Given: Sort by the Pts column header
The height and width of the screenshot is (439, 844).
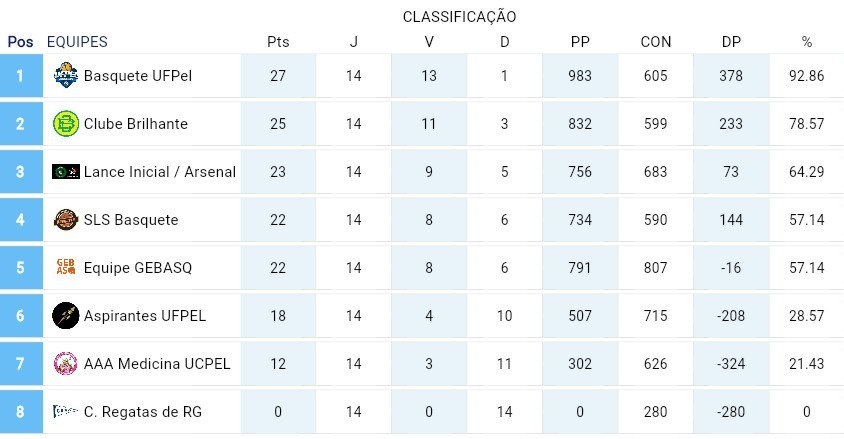Looking at the screenshot, I should pos(278,42).
